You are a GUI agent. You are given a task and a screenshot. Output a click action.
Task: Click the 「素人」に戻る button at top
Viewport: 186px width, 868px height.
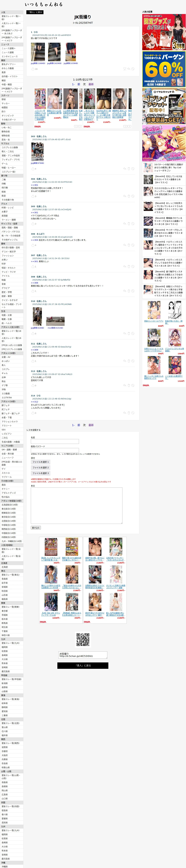(34, 12)
